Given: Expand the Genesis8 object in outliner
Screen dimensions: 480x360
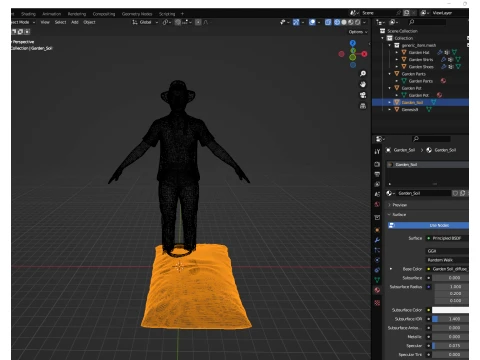Looking at the screenshot, I should click(x=389, y=110).
